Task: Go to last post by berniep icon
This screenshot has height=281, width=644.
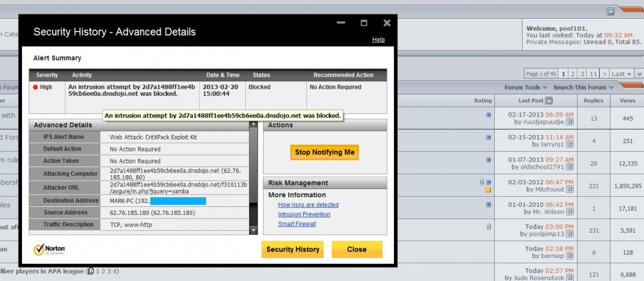Action: [570, 257]
